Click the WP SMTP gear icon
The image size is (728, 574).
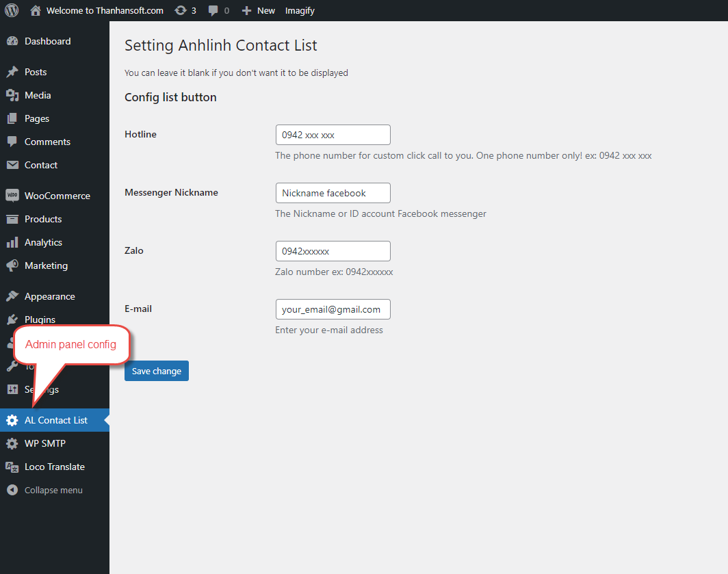[12, 443]
